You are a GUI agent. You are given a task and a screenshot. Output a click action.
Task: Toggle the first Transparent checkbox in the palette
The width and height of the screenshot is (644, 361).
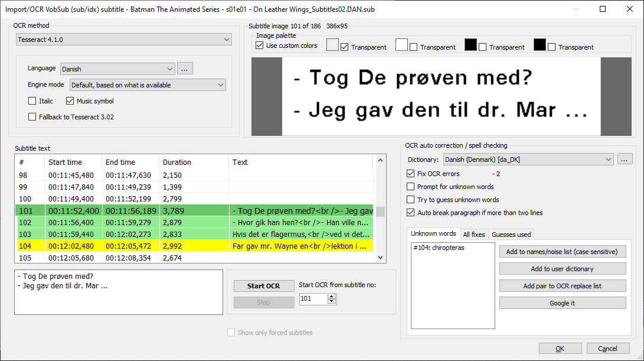point(344,46)
